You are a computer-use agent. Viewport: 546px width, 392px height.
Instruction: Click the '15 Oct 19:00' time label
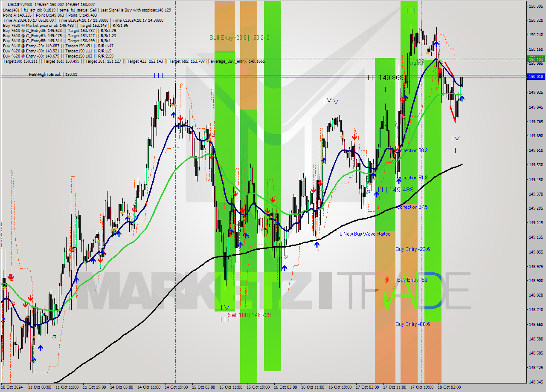click(x=258, y=387)
